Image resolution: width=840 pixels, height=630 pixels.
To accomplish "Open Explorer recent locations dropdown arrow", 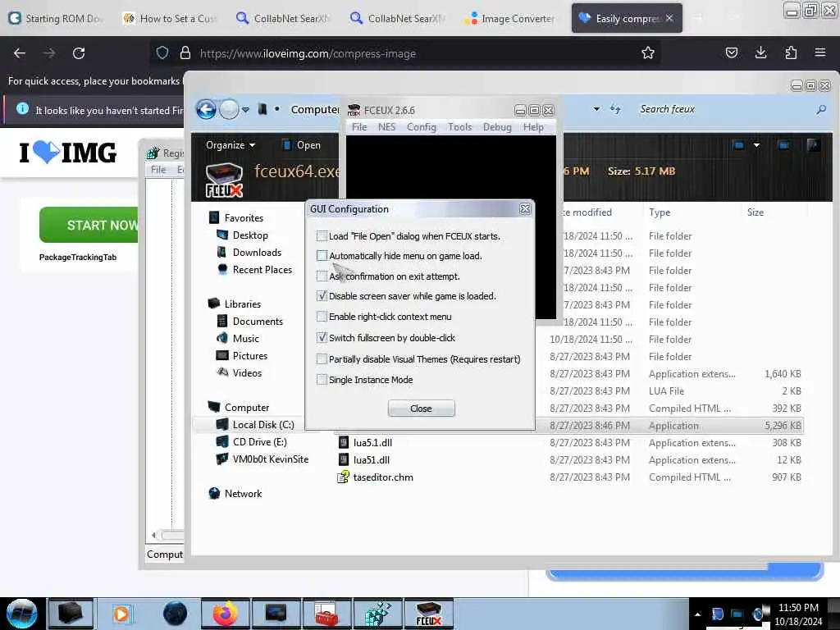I will click(245, 109).
